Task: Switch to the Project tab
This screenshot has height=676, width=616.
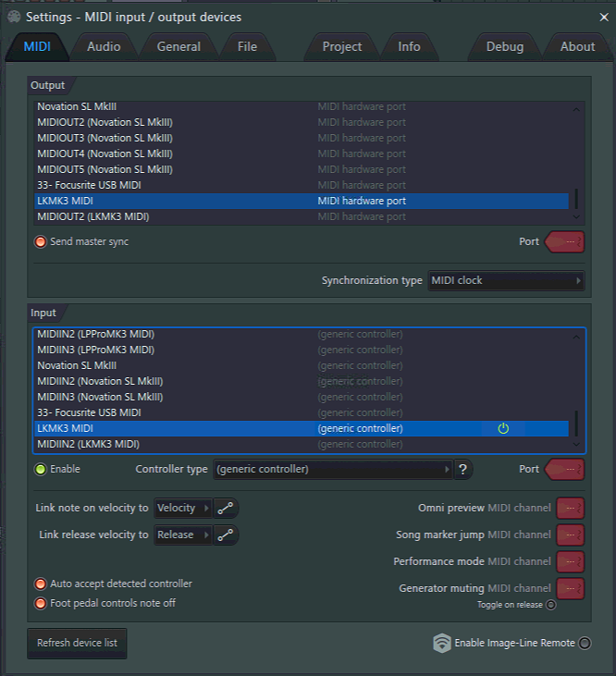Action: click(342, 46)
